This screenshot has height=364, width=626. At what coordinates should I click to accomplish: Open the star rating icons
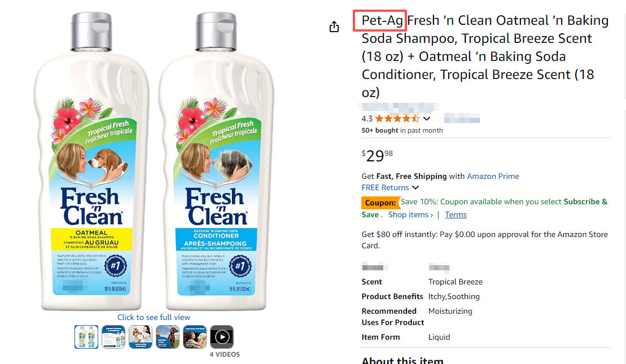397,119
